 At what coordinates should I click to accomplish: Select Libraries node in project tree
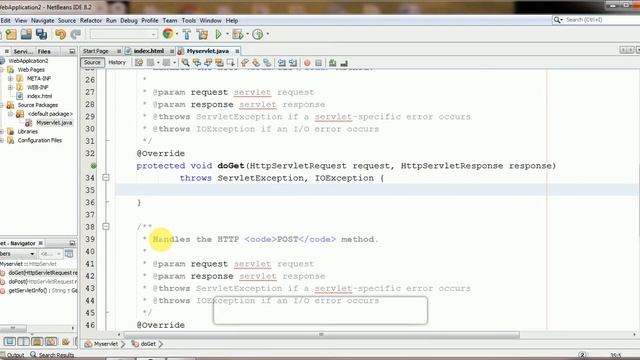click(x=27, y=131)
